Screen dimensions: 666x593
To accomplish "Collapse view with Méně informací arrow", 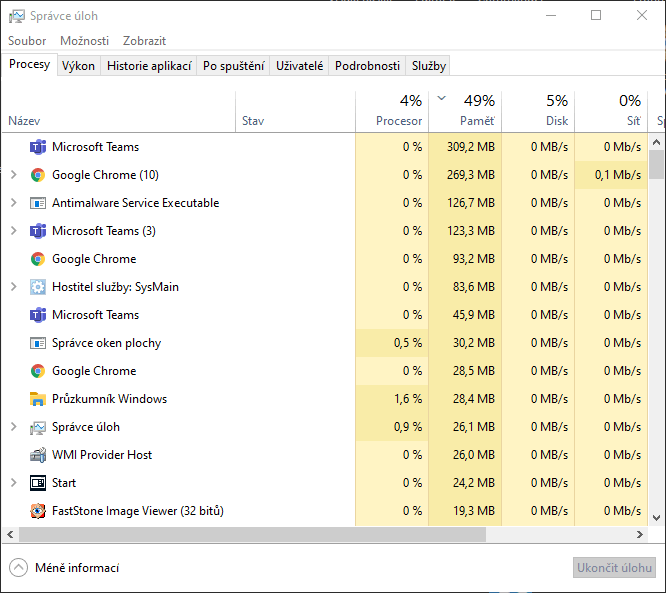I will pyautogui.click(x=18, y=568).
